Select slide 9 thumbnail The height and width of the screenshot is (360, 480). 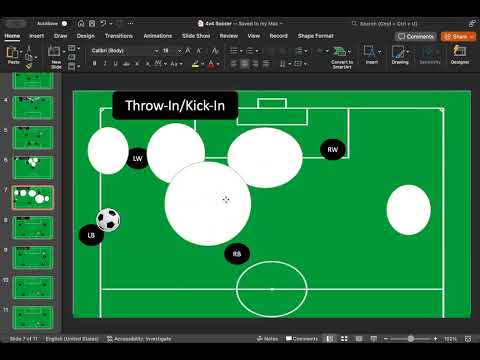point(33,258)
